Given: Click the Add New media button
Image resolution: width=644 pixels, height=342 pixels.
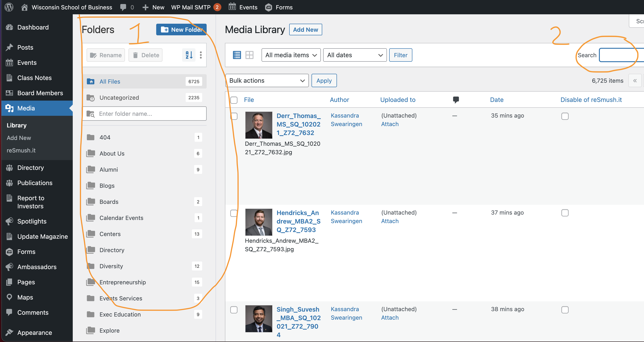Looking at the screenshot, I should tap(305, 30).
